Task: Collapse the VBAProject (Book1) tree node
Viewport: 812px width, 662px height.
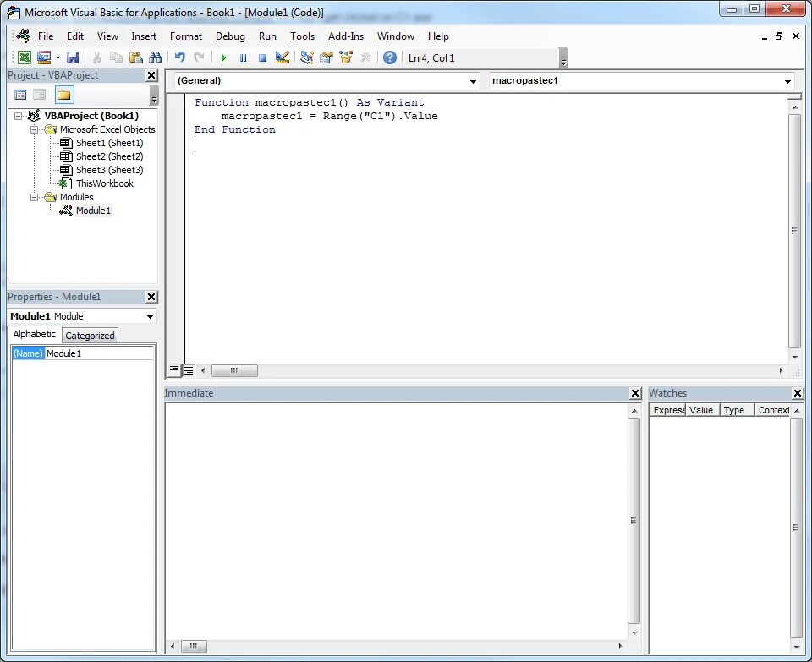Action: 18,116
